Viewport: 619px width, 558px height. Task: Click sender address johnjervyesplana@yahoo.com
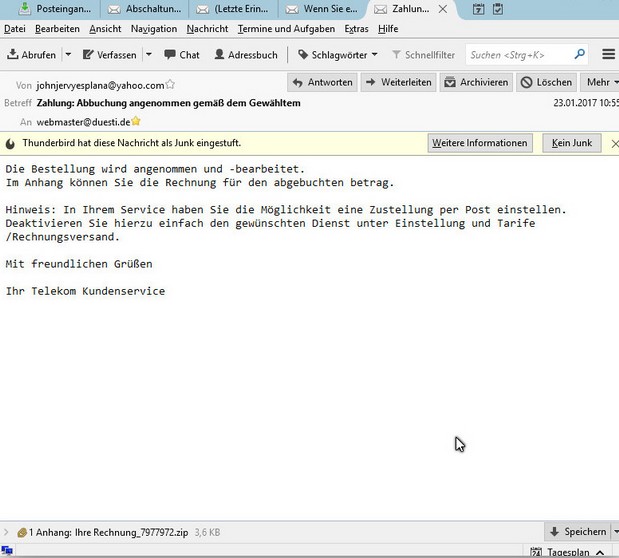(100, 86)
